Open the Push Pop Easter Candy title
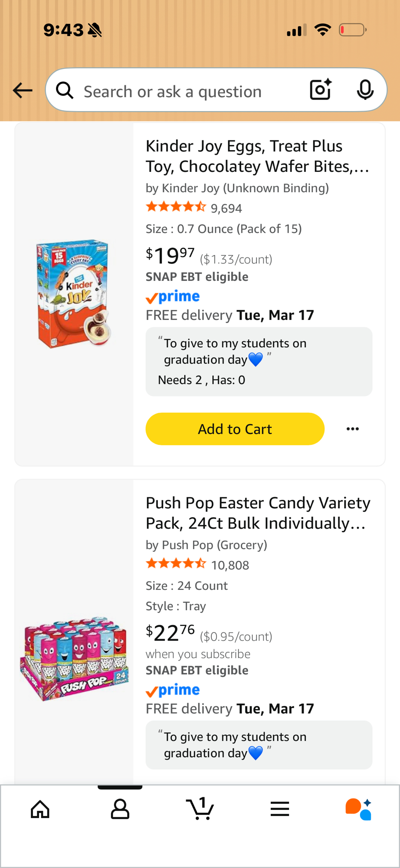This screenshot has width=400, height=868. (x=258, y=513)
